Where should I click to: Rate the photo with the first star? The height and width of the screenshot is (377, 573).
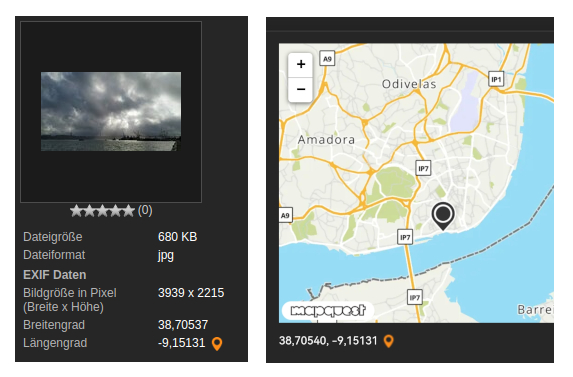pos(76,211)
